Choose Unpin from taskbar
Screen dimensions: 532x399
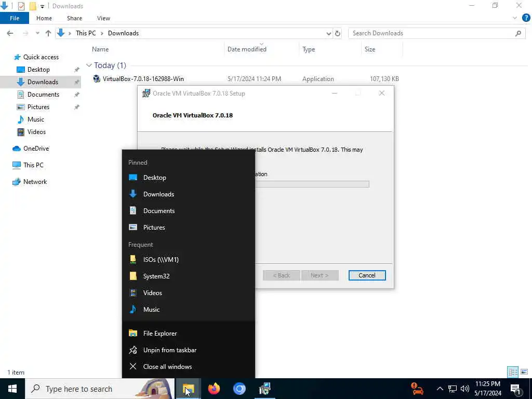[x=188, y=350]
